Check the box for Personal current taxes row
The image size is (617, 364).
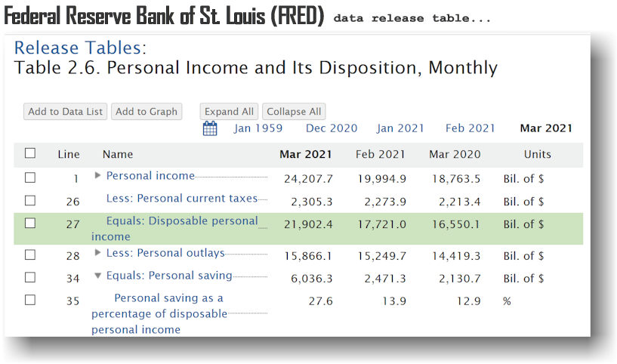pyautogui.click(x=30, y=200)
